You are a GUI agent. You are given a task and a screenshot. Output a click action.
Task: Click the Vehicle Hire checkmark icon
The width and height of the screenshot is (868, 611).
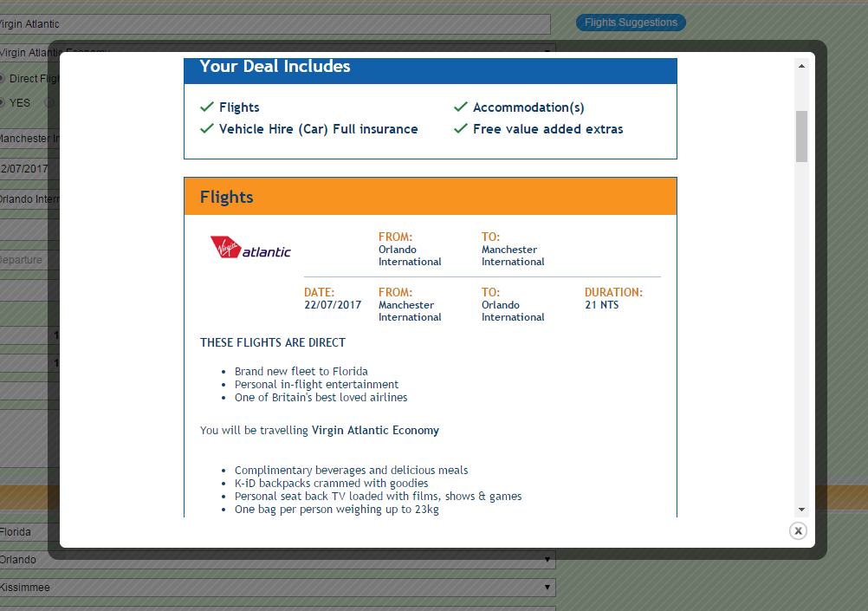(206, 128)
